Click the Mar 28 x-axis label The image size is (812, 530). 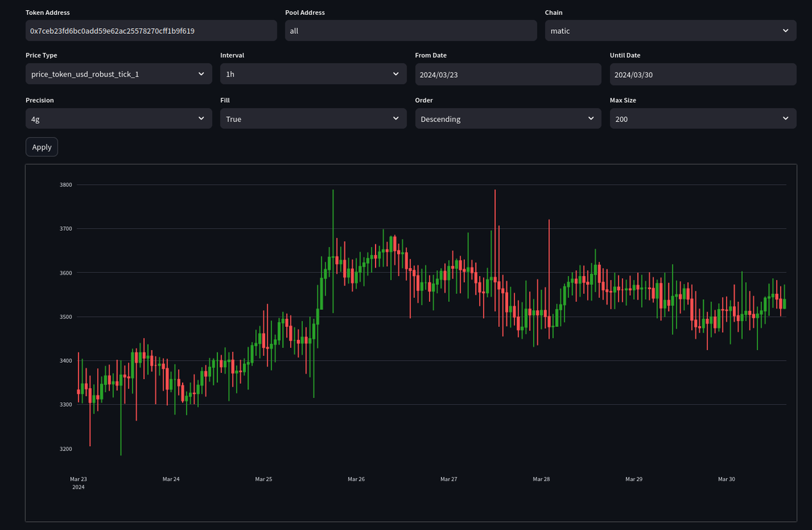(541, 479)
